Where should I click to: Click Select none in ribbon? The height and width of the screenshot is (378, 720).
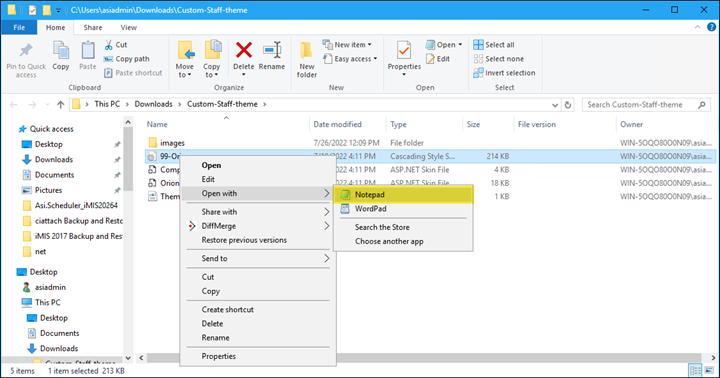point(499,59)
